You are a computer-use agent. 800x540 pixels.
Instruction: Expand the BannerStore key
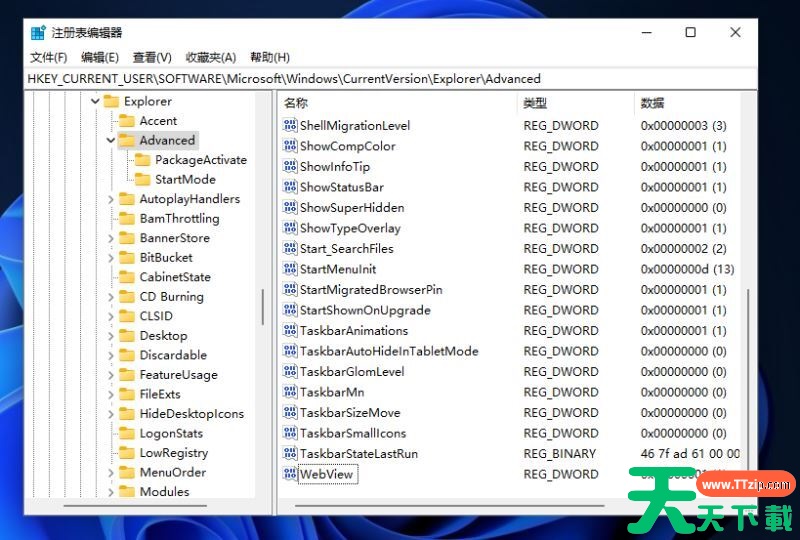coord(111,238)
